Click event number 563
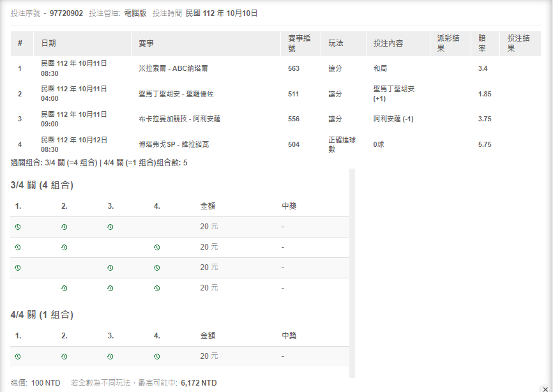The height and width of the screenshot is (392, 553). (294, 68)
